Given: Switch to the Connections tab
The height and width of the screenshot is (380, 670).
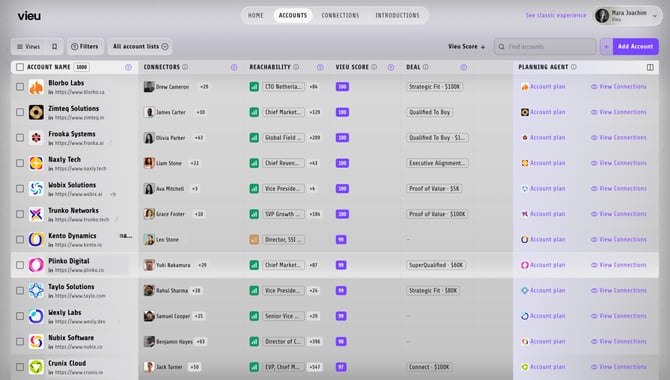Looking at the screenshot, I should coord(340,15).
